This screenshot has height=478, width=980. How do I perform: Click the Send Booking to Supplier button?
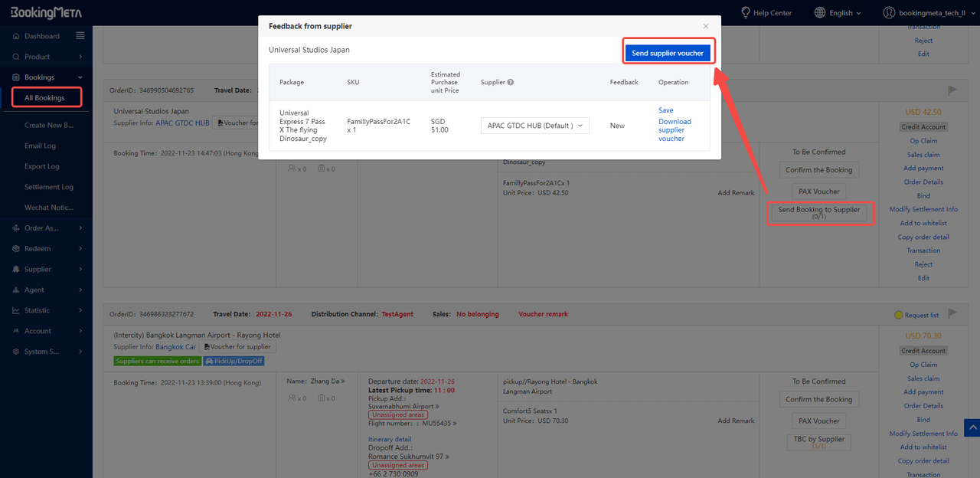click(818, 213)
